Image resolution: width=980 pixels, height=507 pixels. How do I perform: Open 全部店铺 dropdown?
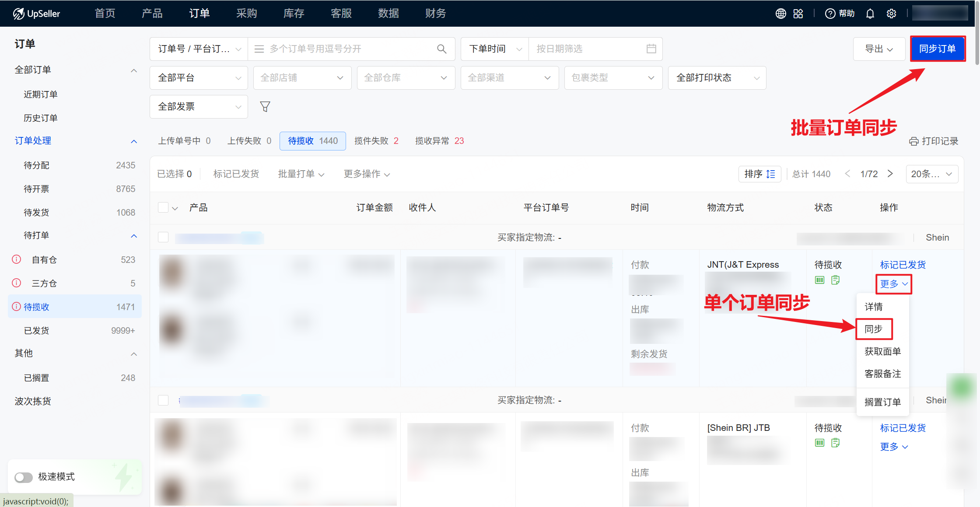tap(302, 78)
